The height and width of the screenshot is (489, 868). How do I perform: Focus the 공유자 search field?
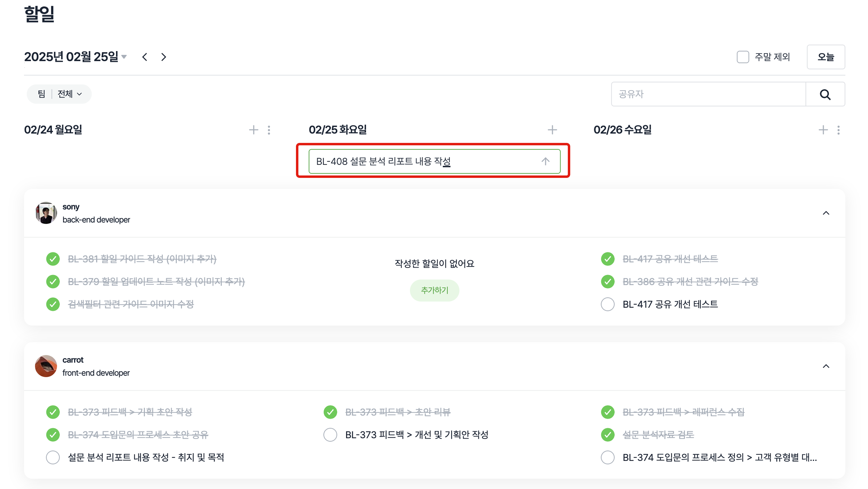(x=708, y=94)
